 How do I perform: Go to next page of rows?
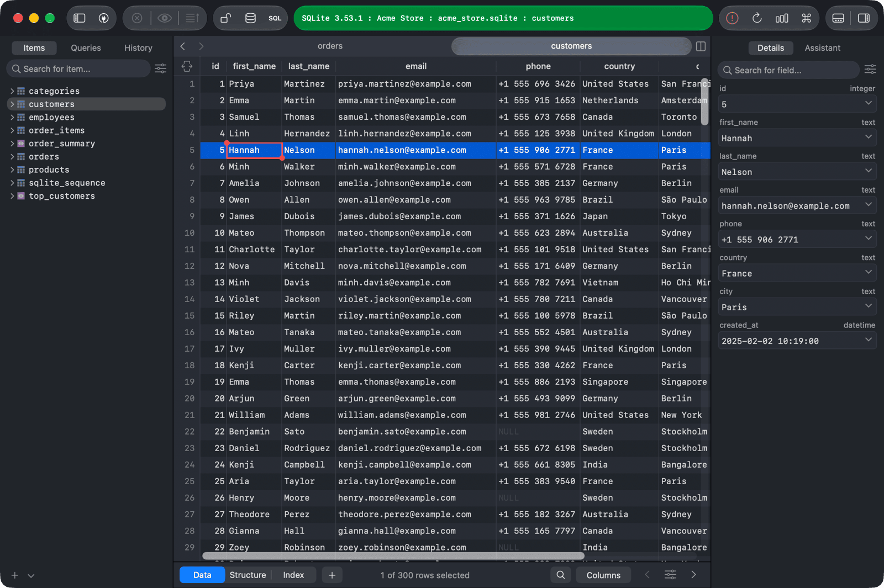(x=693, y=575)
